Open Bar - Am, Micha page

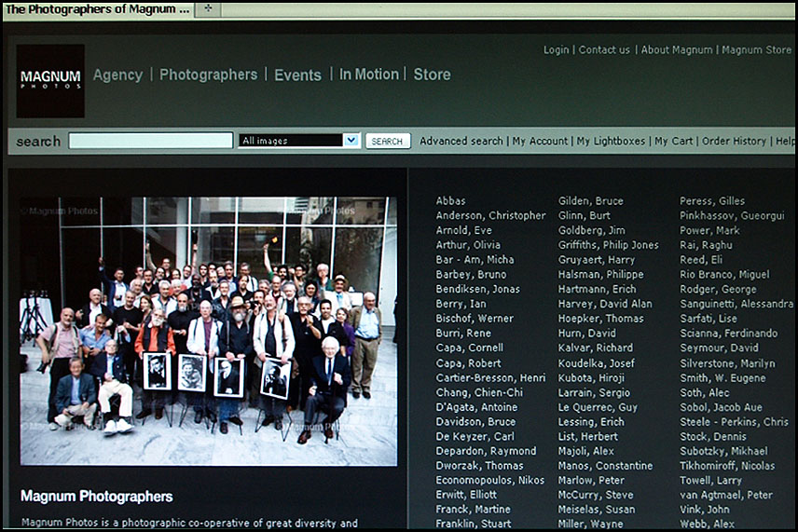pyautogui.click(x=475, y=260)
